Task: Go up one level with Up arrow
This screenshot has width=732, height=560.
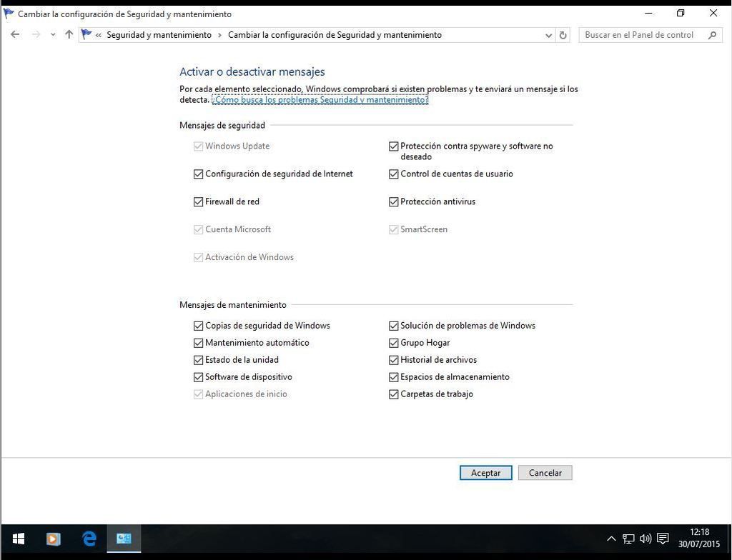Action: pos(69,34)
